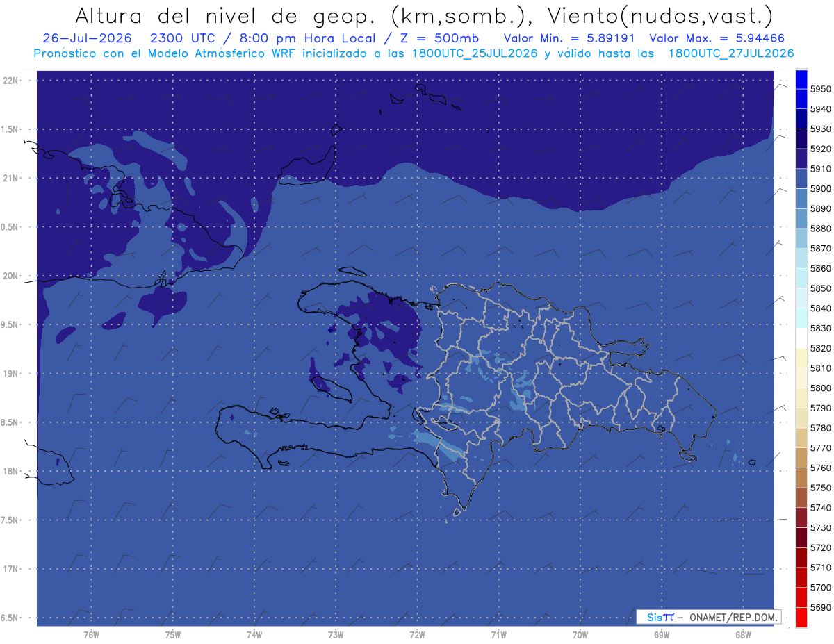Click the '20N' latitude label
The width and height of the screenshot is (834, 644).
click(11, 276)
